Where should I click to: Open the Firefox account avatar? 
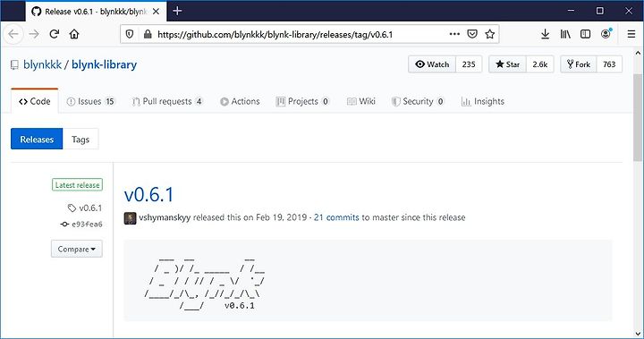point(606,34)
